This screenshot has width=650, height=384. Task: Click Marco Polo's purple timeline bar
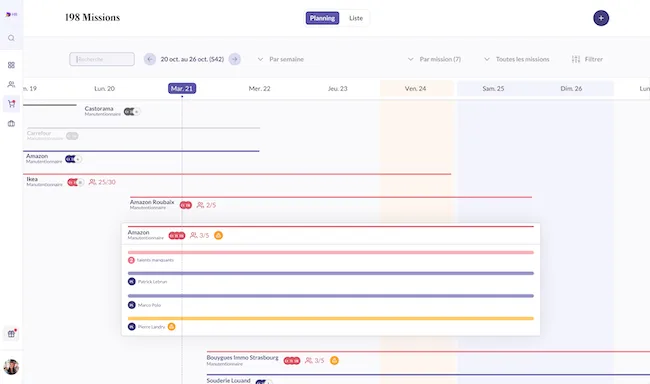[x=331, y=296]
